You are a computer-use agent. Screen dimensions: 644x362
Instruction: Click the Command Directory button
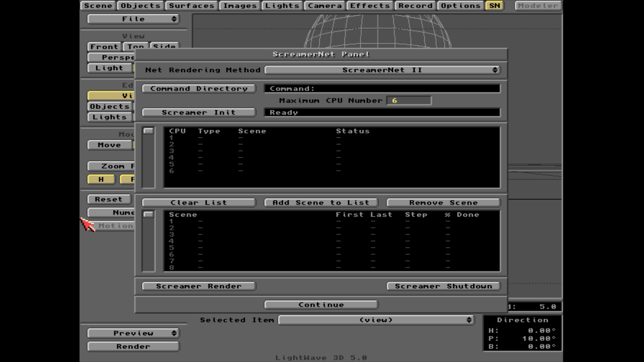point(199,89)
